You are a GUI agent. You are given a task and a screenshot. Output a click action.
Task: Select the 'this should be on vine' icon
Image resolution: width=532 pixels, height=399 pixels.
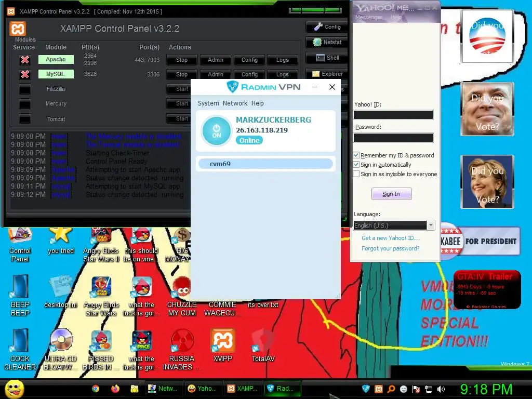click(x=141, y=245)
